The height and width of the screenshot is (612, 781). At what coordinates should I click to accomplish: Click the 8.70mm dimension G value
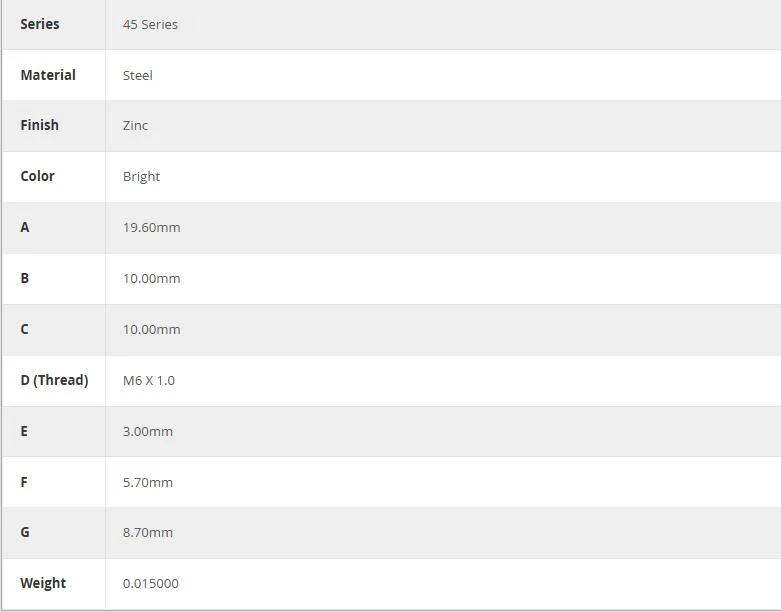click(147, 533)
